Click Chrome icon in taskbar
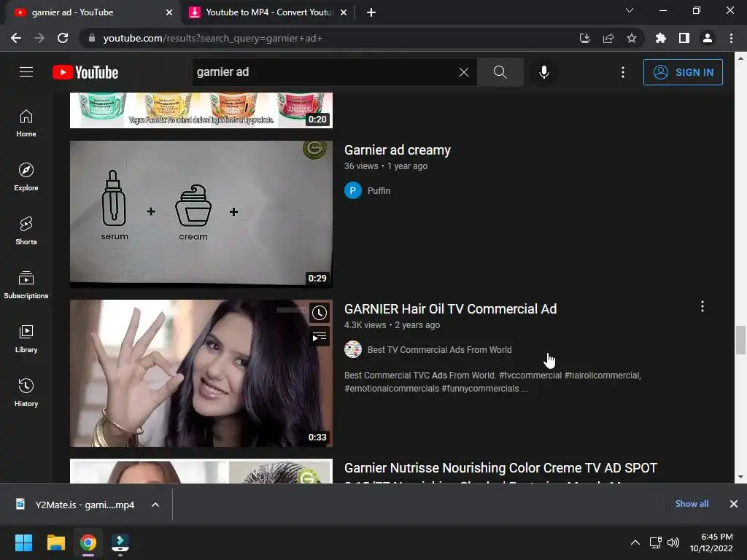The height and width of the screenshot is (560, 747). tap(88, 542)
